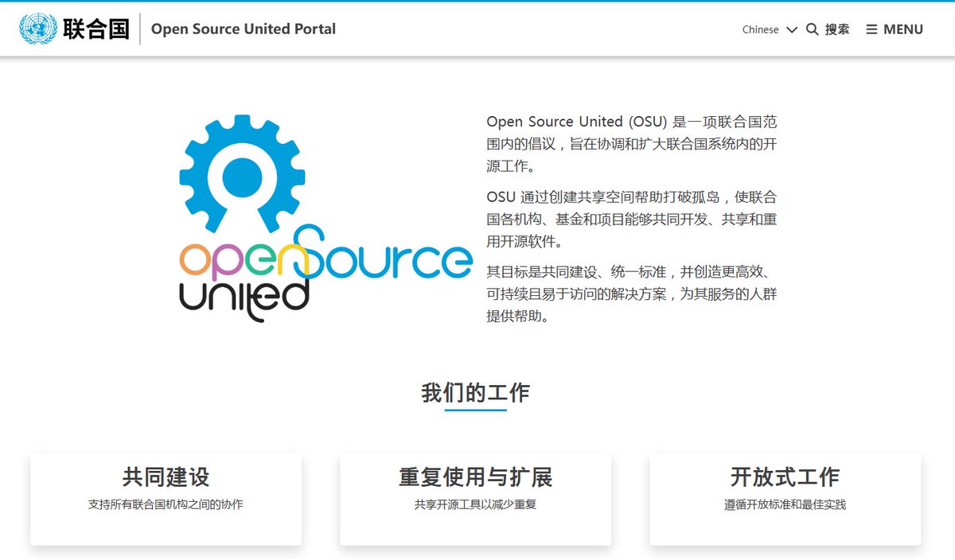The height and width of the screenshot is (560, 955).
Task: Select the 我们的工作 section heading
Action: (x=475, y=393)
